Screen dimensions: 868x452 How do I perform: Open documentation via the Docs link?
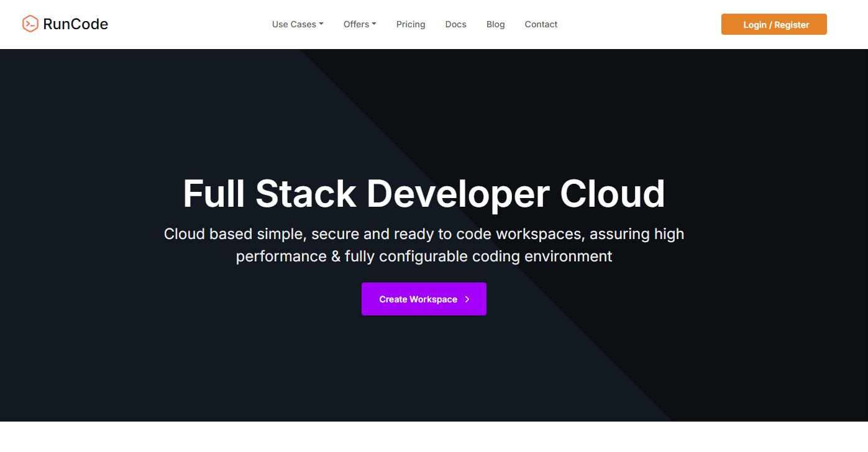[455, 24]
